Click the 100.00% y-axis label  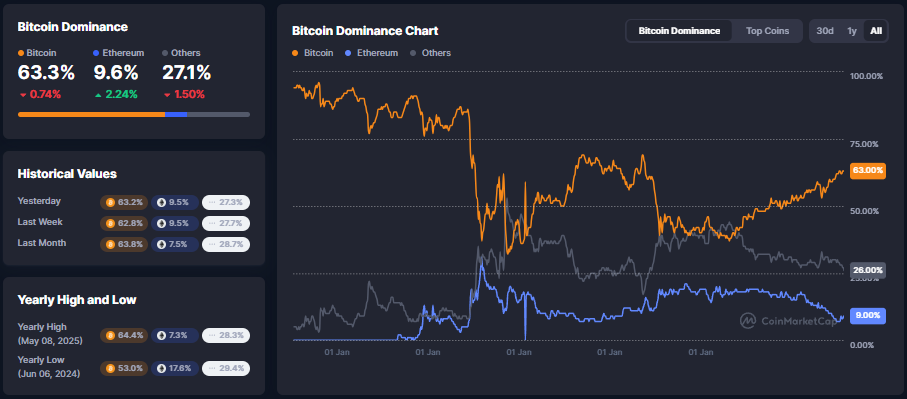point(867,76)
